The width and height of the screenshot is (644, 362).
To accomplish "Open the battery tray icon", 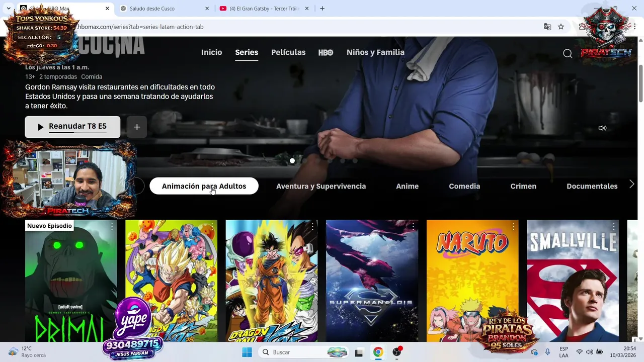I will pos(600,352).
